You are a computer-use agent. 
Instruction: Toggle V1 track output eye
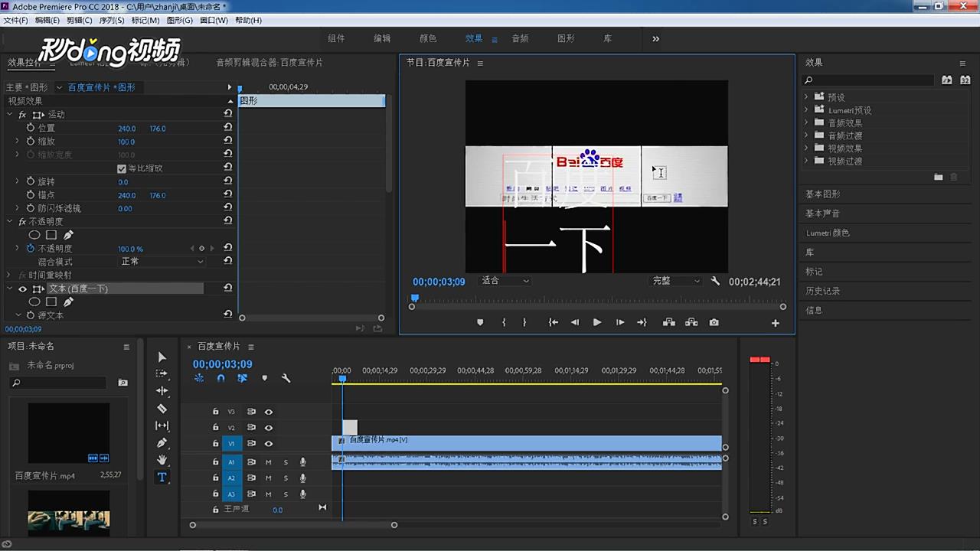pyautogui.click(x=269, y=444)
